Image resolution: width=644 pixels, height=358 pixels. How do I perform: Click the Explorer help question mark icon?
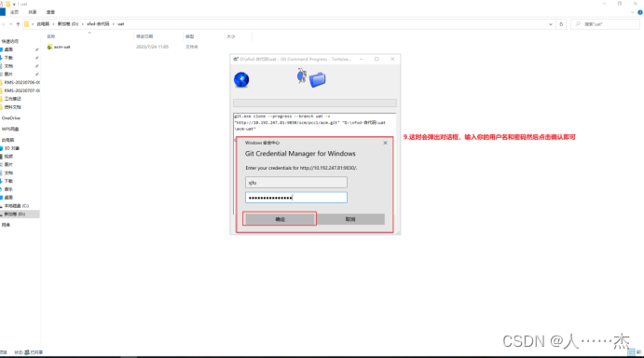pos(640,12)
